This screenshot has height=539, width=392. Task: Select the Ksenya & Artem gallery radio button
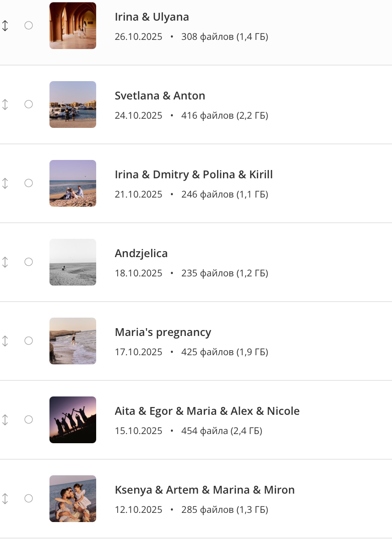[x=28, y=499]
